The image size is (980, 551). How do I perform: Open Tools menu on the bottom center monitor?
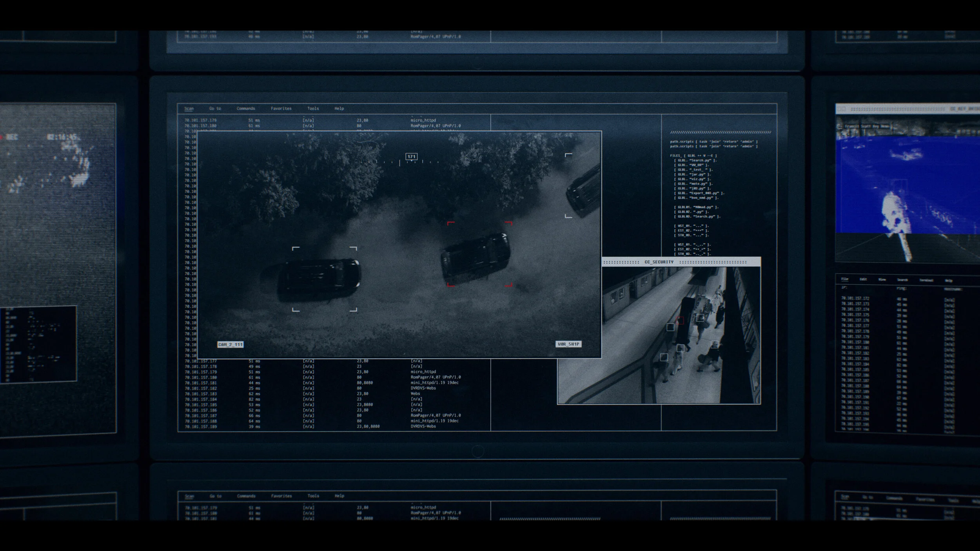313,496
